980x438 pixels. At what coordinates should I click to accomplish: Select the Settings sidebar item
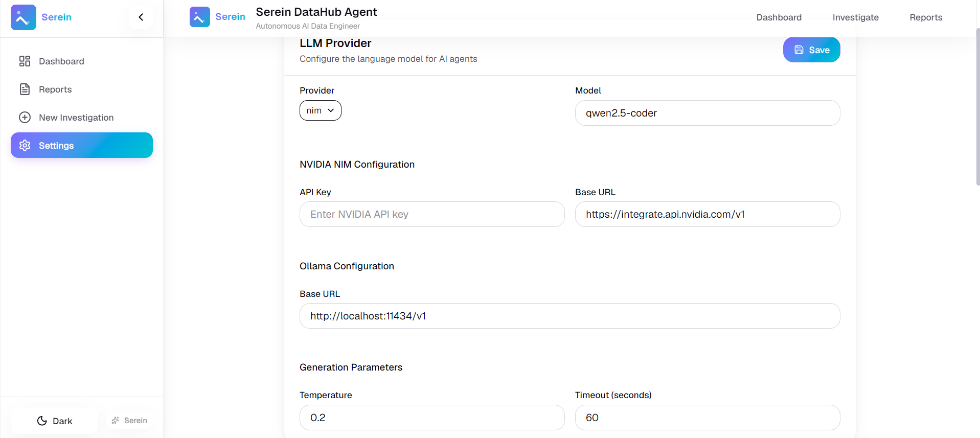pyautogui.click(x=82, y=146)
